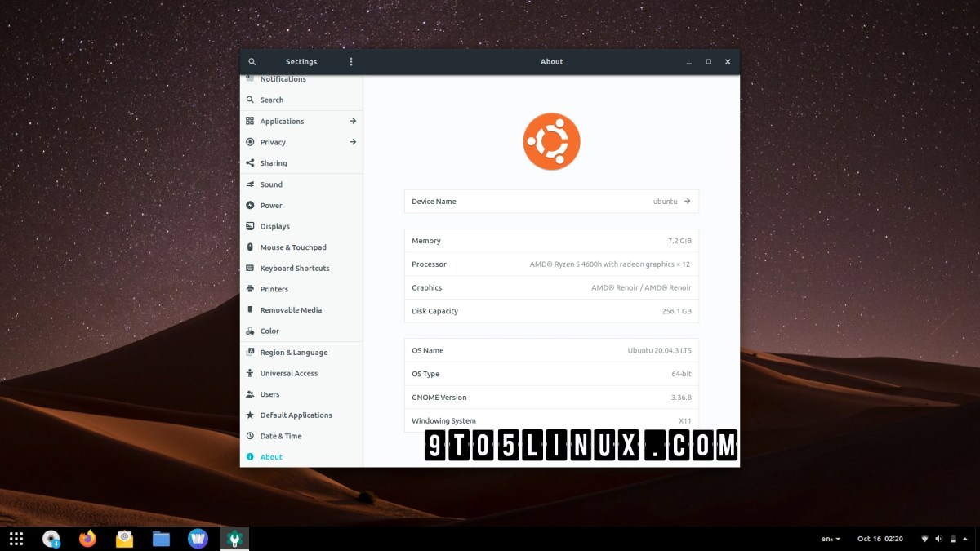Viewport: 980px width, 551px height.
Task: Open Date & Time panel label
Action: [x=281, y=436]
